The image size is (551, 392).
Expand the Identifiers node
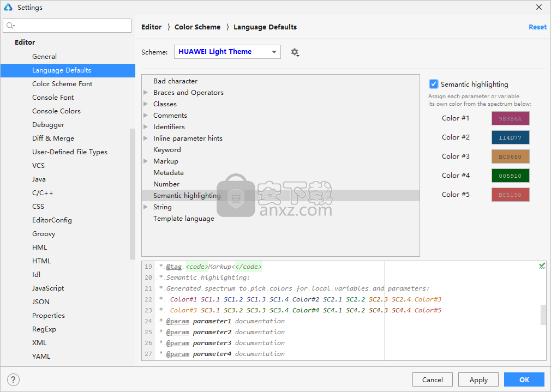coord(146,127)
